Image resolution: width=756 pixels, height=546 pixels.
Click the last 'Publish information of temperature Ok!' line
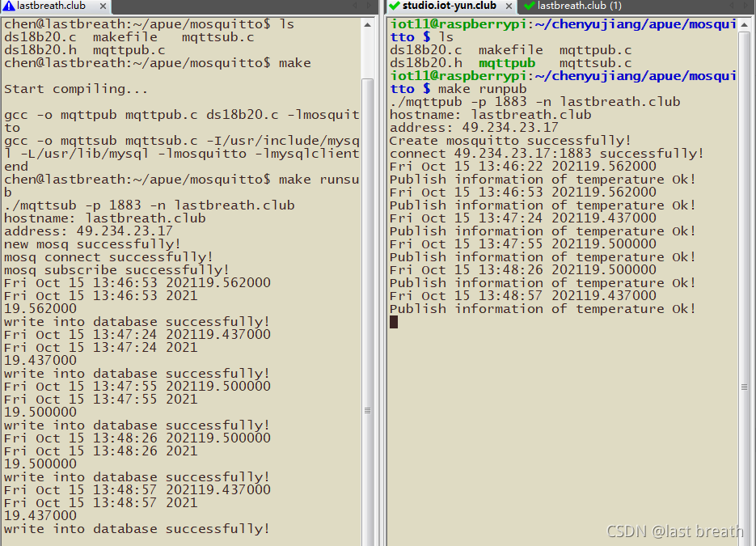click(543, 309)
